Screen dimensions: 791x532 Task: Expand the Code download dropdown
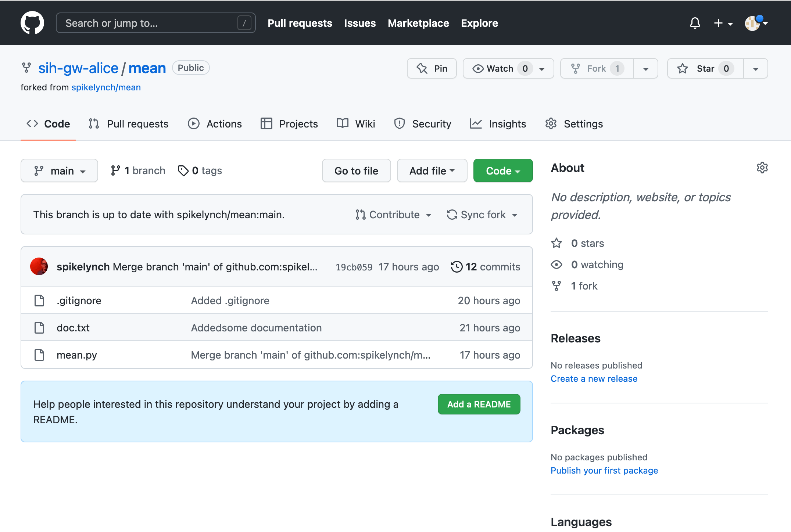pyautogui.click(x=502, y=170)
